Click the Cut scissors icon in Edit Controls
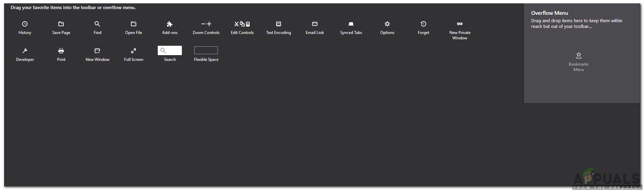Image resolution: width=644 pixels, height=190 pixels. click(x=237, y=24)
